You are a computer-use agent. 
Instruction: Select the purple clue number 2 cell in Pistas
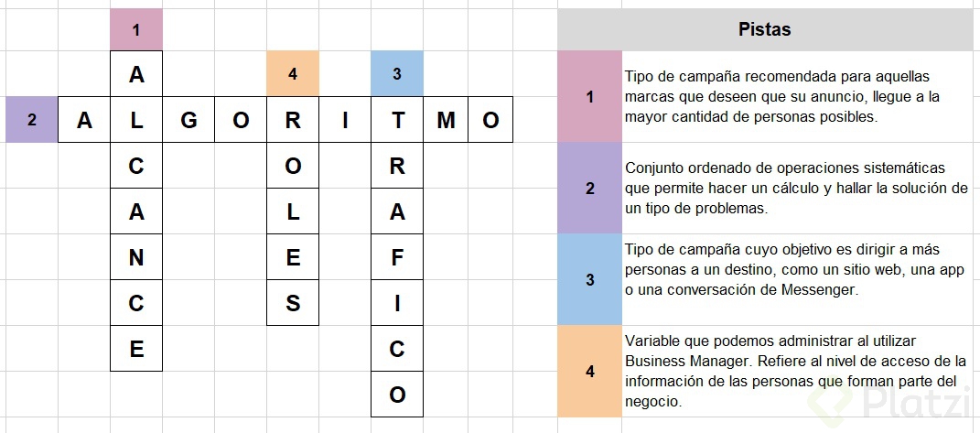click(589, 188)
